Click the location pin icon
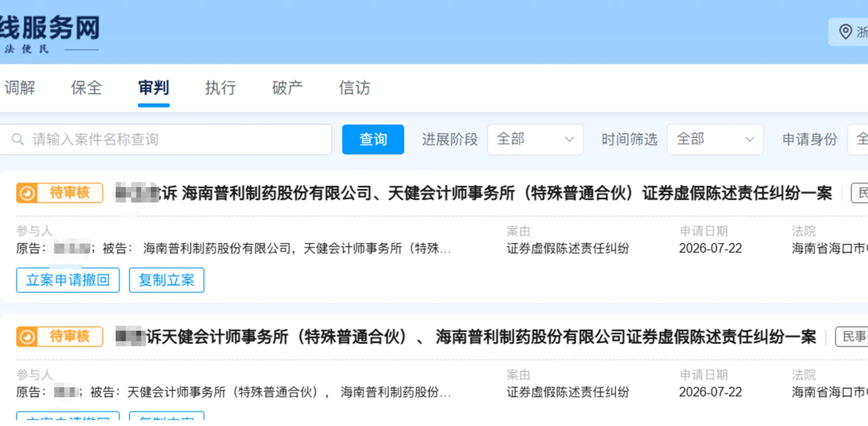Viewport: 868px width, 426px height. (845, 32)
